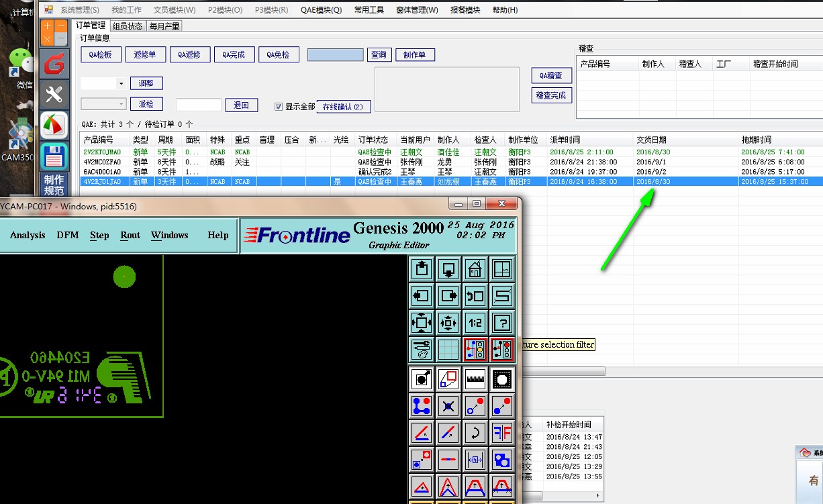Open the 文员模块(W) menu

coord(175,9)
